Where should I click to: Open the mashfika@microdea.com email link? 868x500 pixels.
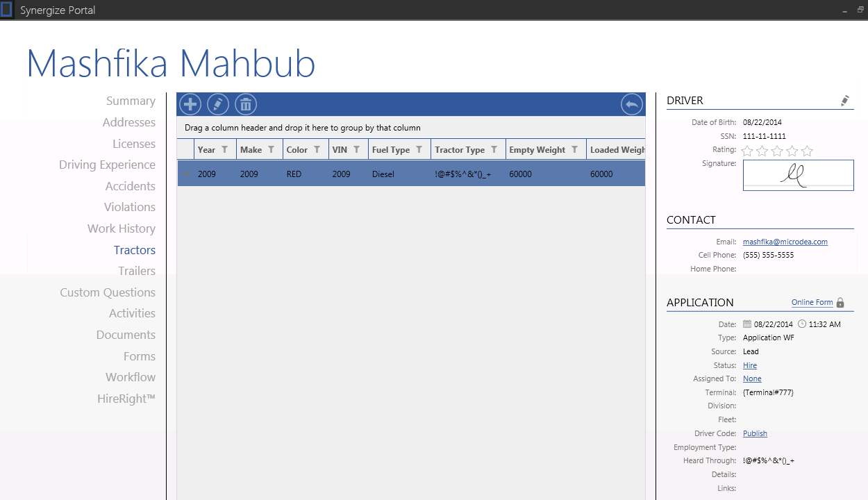point(785,242)
